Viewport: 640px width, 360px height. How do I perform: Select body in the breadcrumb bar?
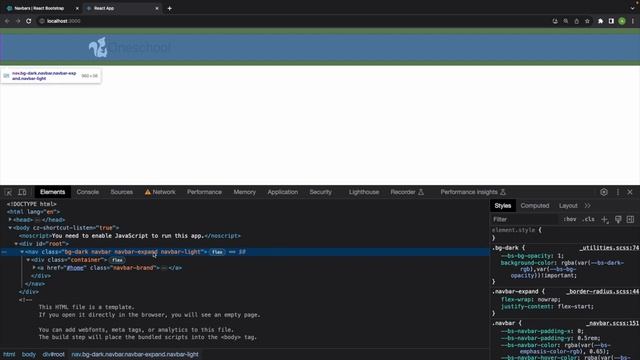tap(29, 354)
